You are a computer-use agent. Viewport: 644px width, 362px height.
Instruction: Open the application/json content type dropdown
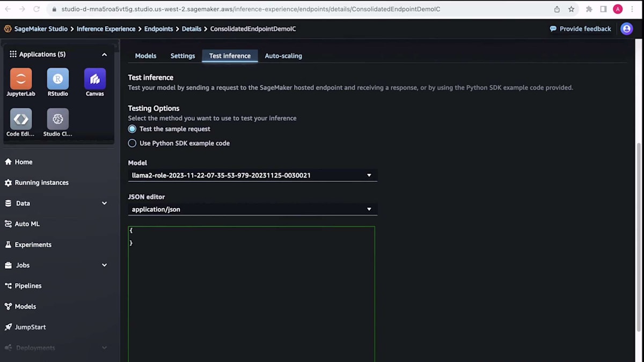(x=252, y=209)
